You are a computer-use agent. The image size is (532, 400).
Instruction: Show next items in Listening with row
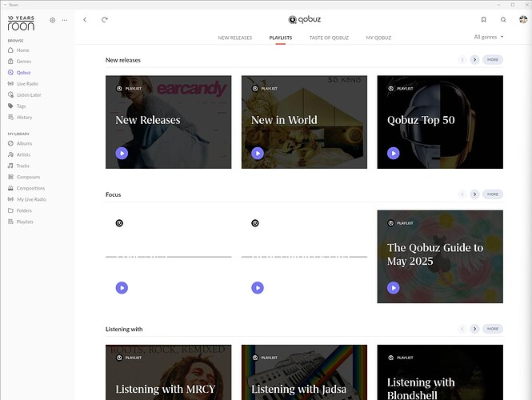pos(474,329)
